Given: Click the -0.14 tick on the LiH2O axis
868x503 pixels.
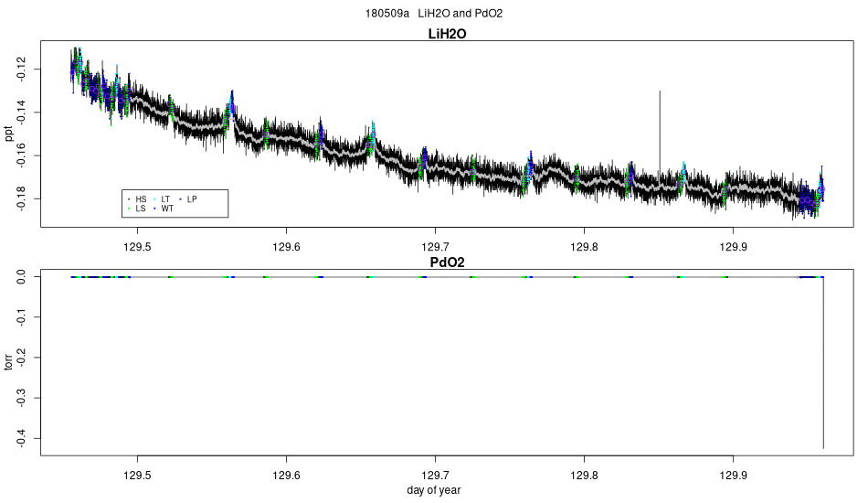Looking at the screenshot, I should (x=21, y=112).
